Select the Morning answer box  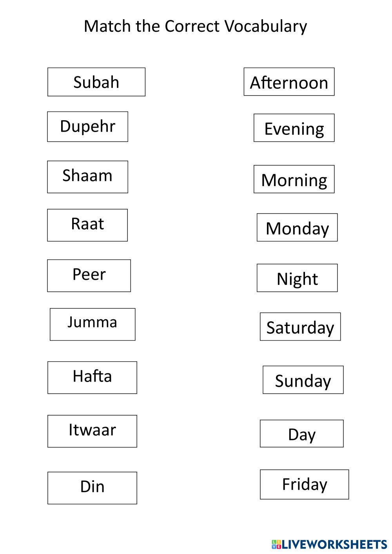pyautogui.click(x=294, y=179)
